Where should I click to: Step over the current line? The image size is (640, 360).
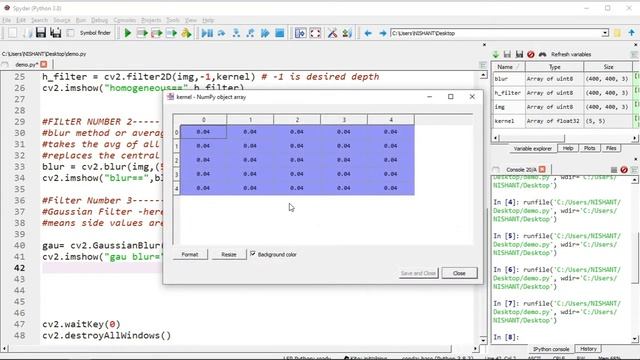(222, 33)
